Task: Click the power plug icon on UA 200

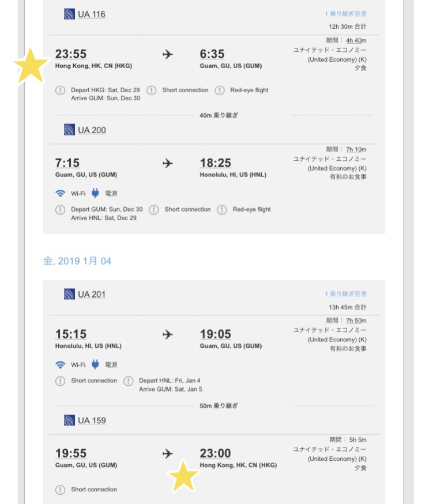Action: tap(95, 193)
